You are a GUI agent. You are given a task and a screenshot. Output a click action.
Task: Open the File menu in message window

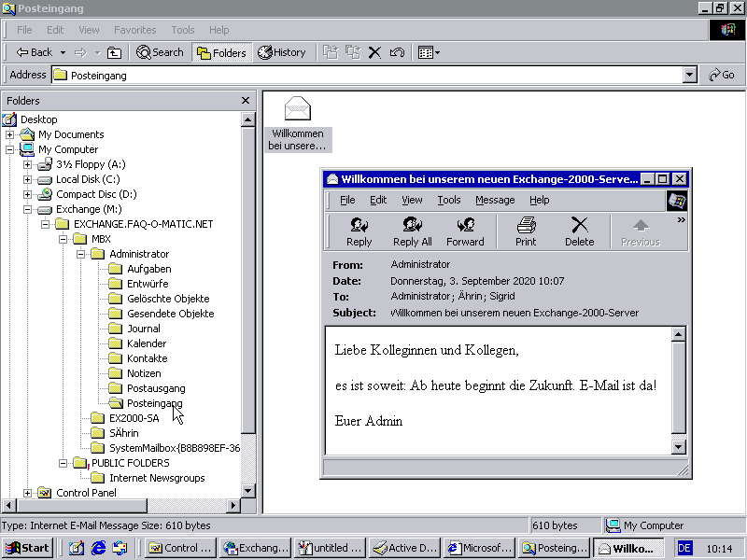tap(347, 200)
